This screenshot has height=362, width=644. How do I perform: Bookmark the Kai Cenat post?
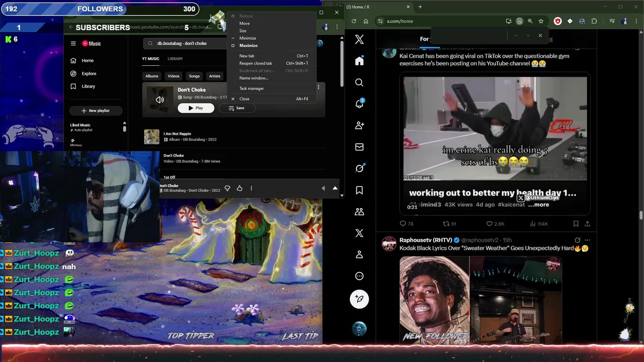point(576,224)
